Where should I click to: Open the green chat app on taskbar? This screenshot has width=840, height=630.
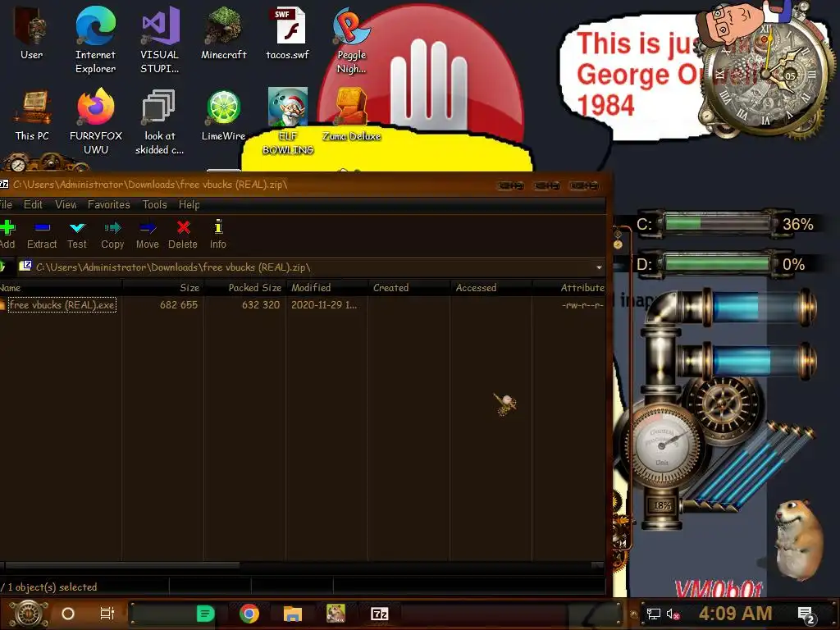(x=205, y=614)
